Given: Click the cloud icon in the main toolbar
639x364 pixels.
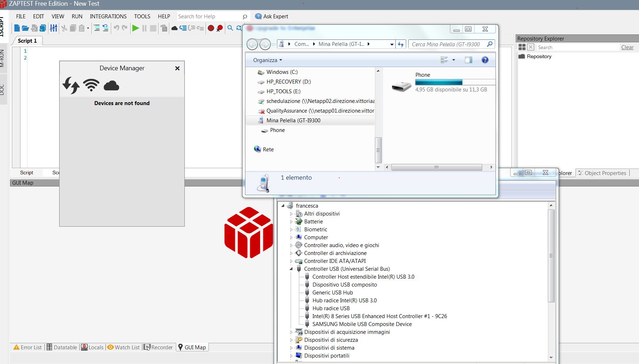Looking at the screenshot, I should (x=174, y=28).
